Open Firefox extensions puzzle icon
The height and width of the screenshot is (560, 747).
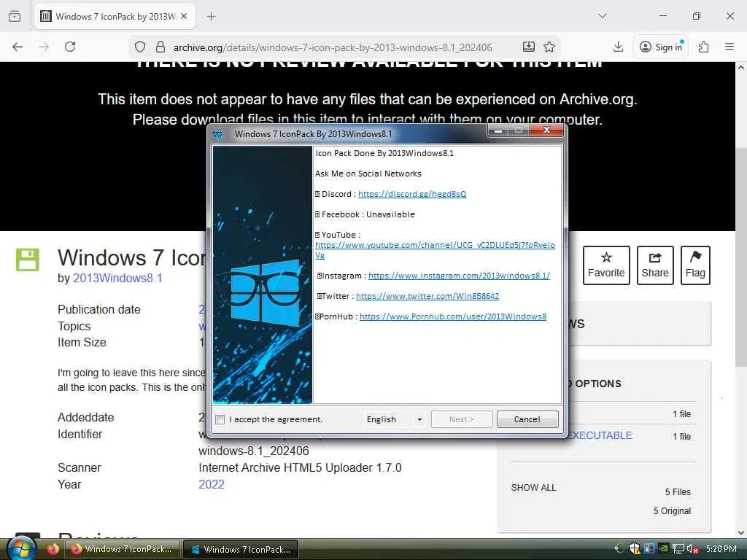tap(703, 47)
